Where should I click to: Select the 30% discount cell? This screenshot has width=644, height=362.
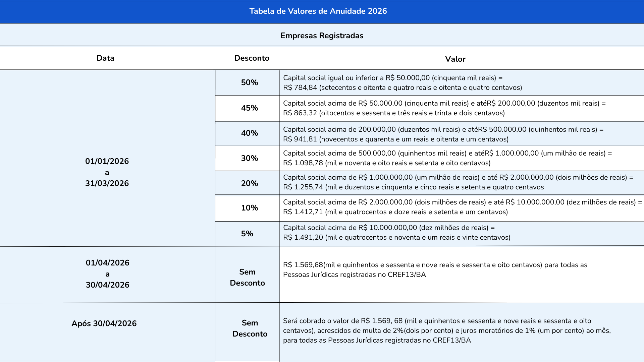249,158
